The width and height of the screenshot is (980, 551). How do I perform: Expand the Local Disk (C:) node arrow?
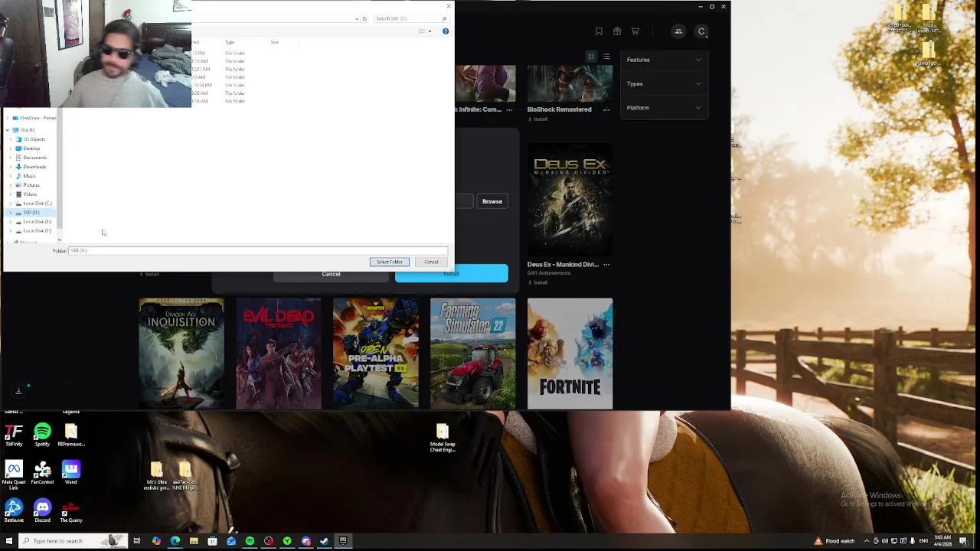tap(10, 204)
